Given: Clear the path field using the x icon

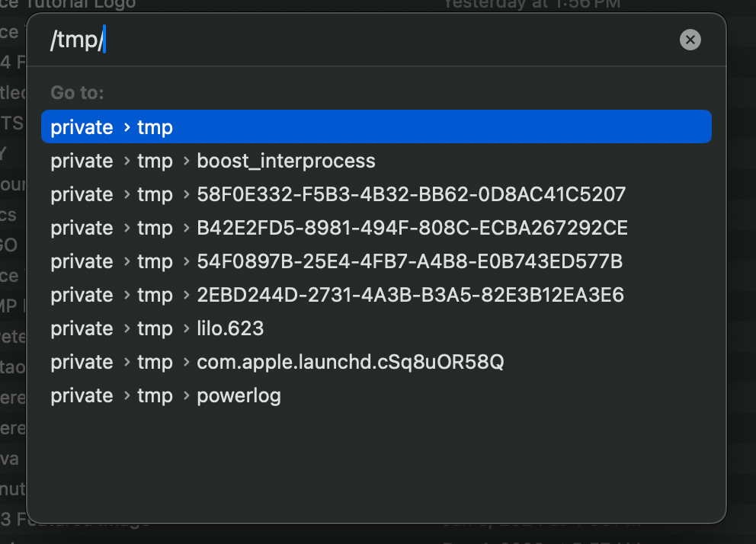Looking at the screenshot, I should [690, 40].
